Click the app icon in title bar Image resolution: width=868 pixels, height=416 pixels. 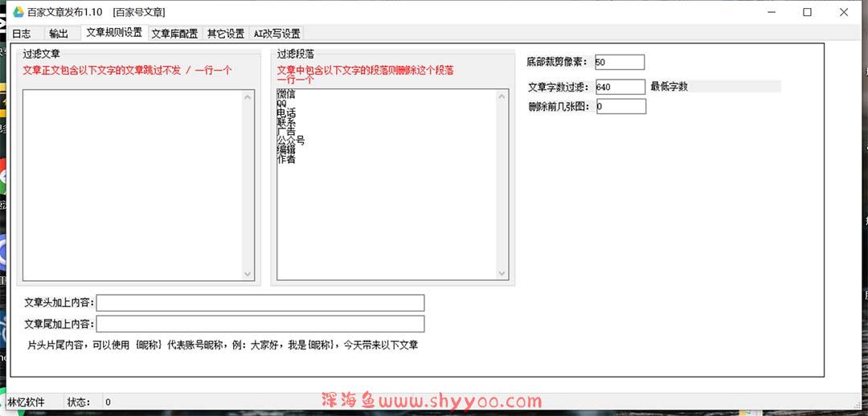[x=18, y=11]
